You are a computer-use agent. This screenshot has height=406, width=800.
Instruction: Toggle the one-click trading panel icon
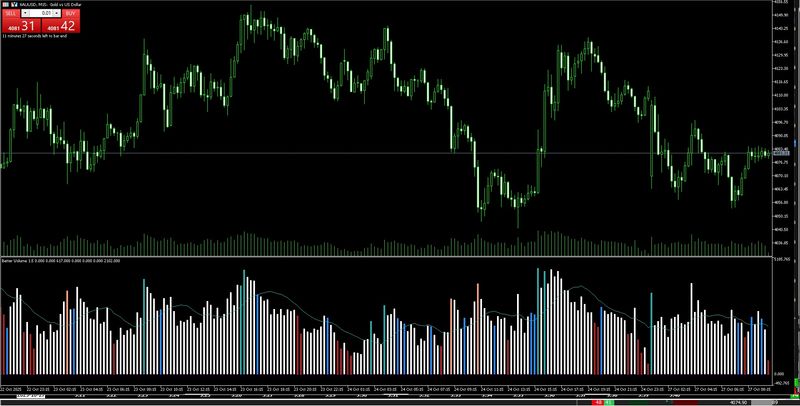[x=4, y=4]
